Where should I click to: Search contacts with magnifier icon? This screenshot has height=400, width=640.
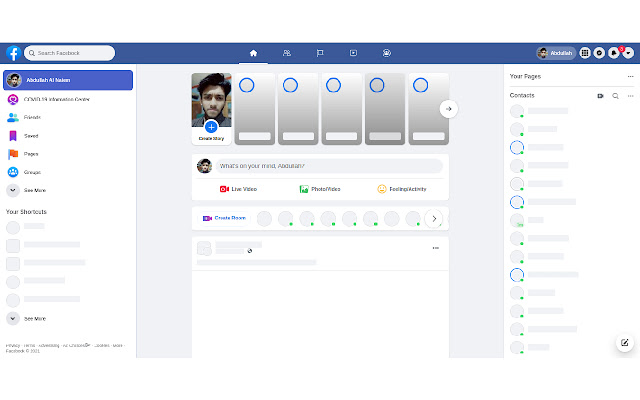[616, 96]
